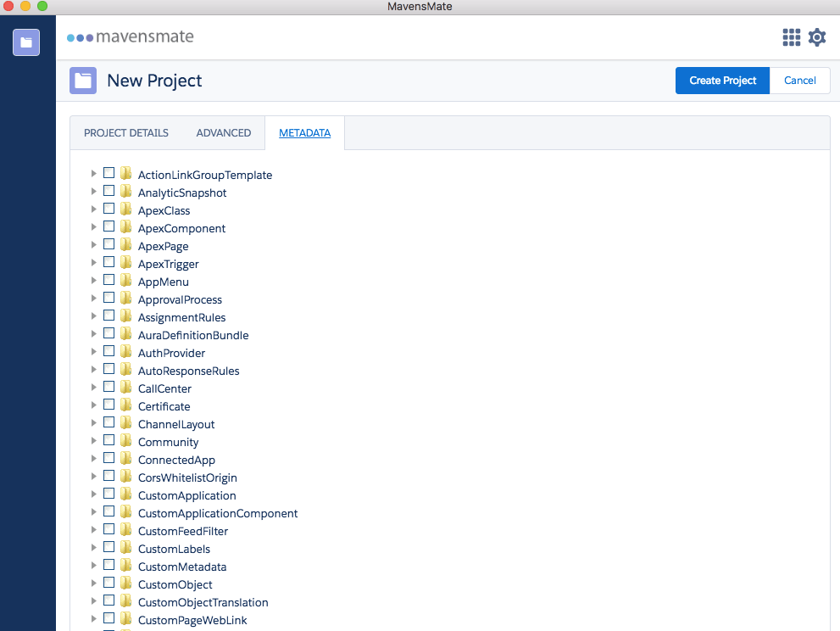Check the ApexComponent checkbox
This screenshot has width=840, height=631.
click(x=108, y=226)
